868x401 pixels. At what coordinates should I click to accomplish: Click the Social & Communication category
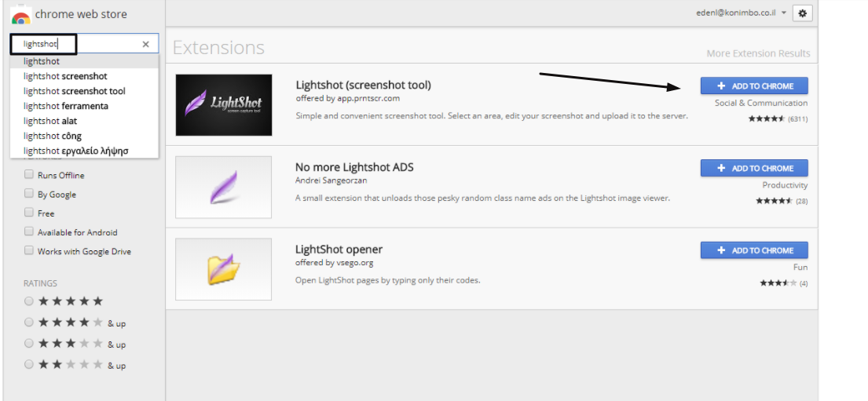pos(761,103)
